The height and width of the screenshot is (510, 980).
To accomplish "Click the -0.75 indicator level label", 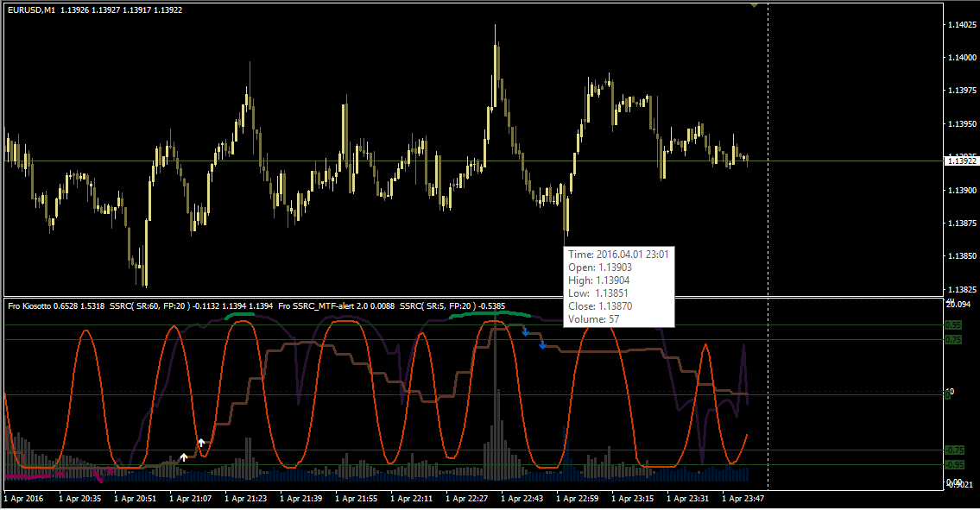I will [954, 450].
